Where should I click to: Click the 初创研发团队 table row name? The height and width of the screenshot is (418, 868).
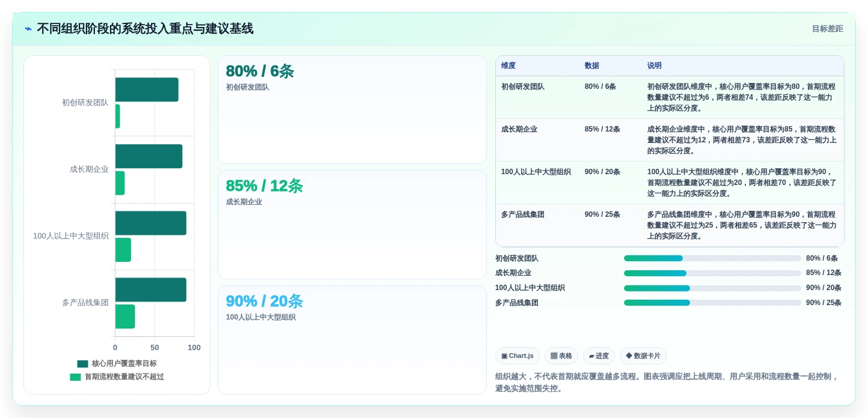522,86
